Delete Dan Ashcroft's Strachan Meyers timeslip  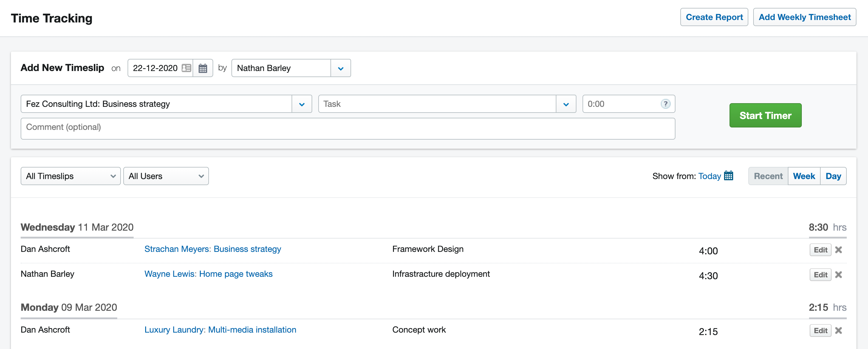[839, 250]
